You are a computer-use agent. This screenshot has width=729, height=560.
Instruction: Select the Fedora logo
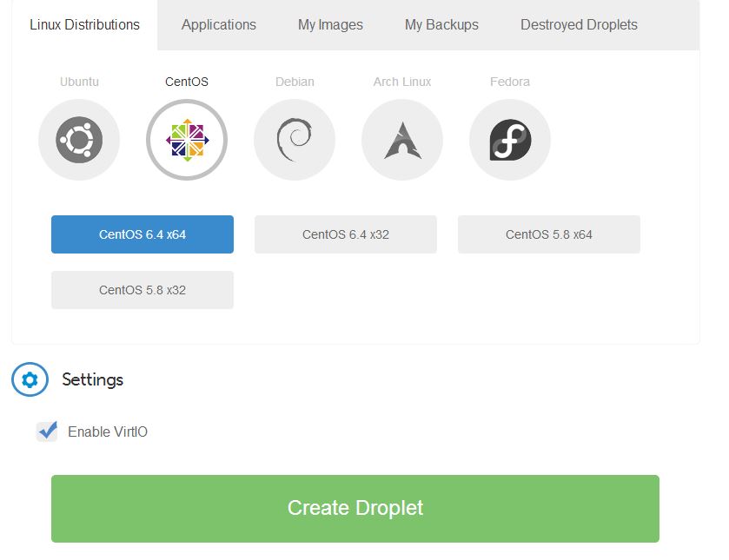pyautogui.click(x=510, y=140)
